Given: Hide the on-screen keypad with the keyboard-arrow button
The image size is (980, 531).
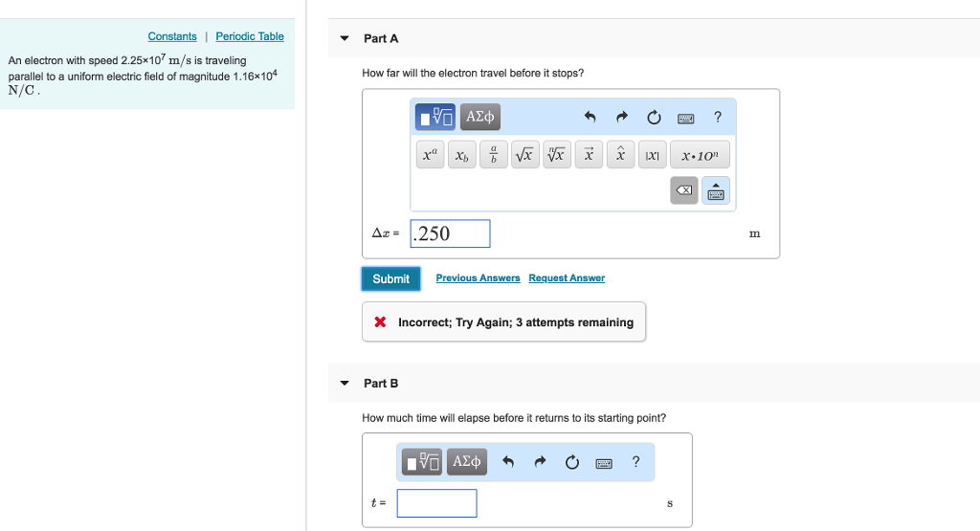Looking at the screenshot, I should point(716,191).
